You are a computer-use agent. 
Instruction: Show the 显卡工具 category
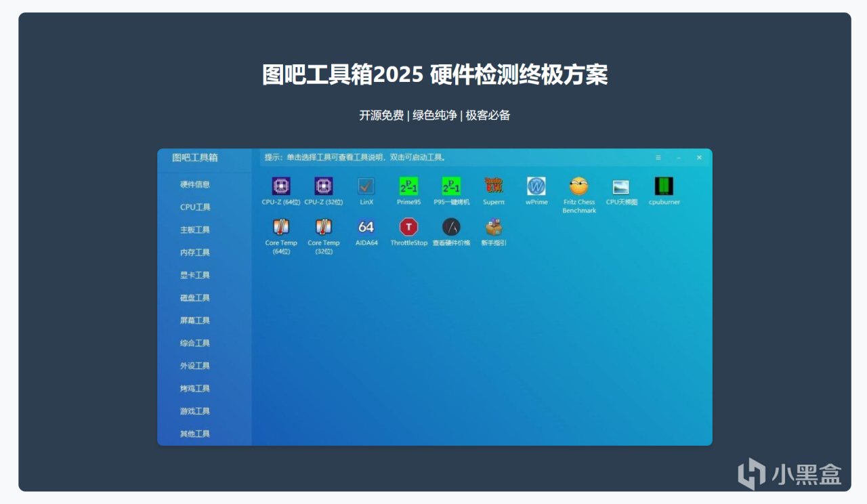195,275
